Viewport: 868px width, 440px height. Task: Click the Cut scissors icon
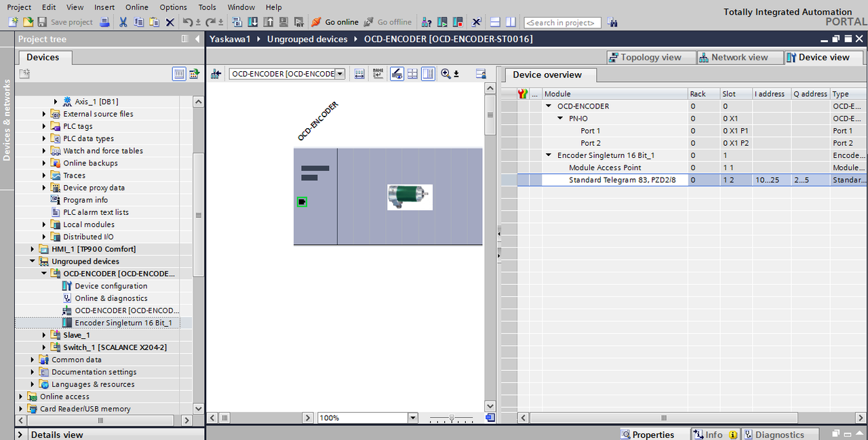123,22
